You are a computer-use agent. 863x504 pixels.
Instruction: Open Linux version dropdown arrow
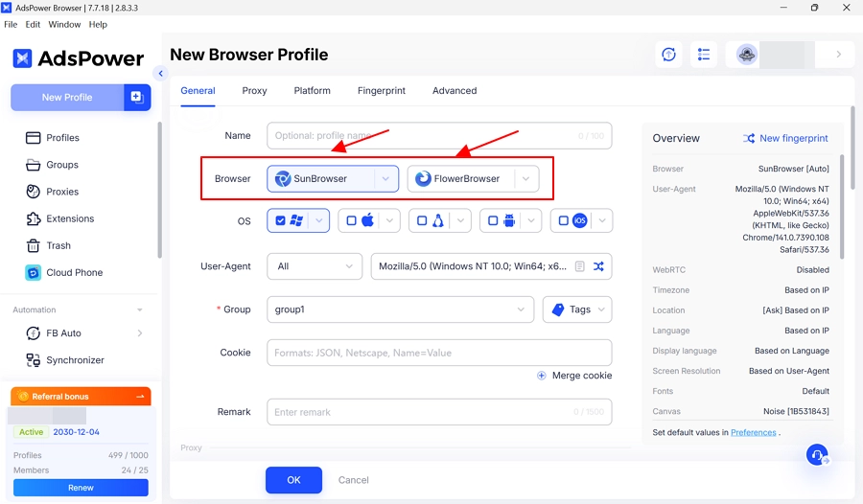coord(460,220)
